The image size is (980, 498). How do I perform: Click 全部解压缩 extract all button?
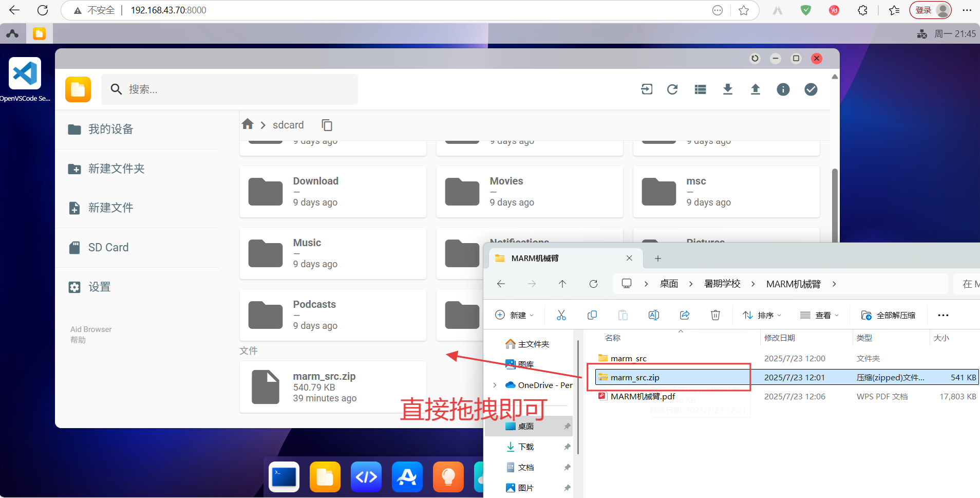[x=889, y=315]
